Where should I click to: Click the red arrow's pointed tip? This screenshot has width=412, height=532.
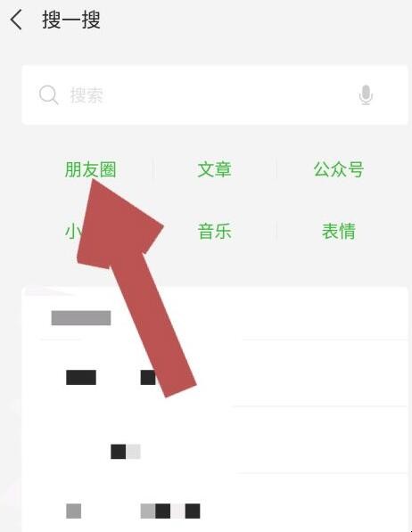[x=93, y=182]
